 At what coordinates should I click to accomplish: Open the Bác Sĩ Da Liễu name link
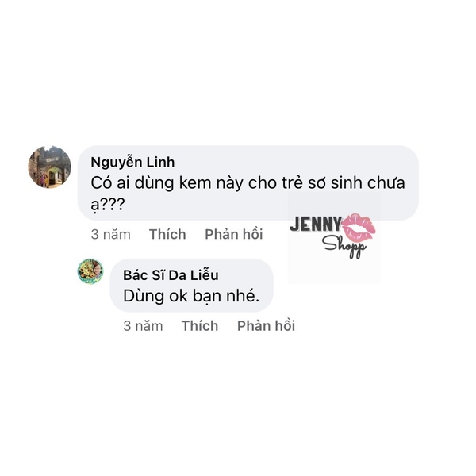171,275
